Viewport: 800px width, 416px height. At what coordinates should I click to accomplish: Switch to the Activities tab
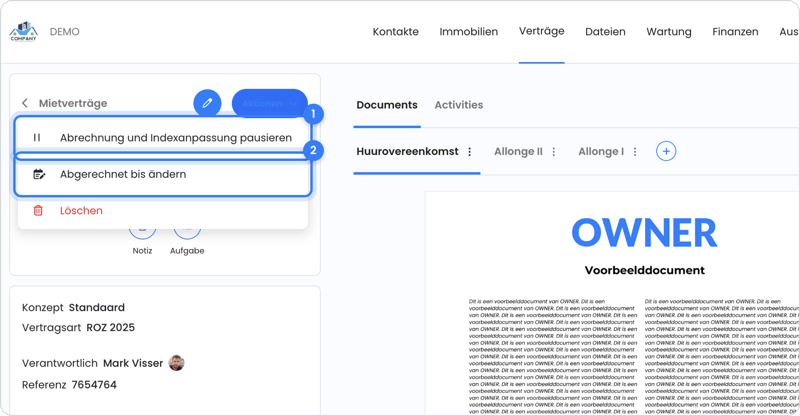pos(459,105)
